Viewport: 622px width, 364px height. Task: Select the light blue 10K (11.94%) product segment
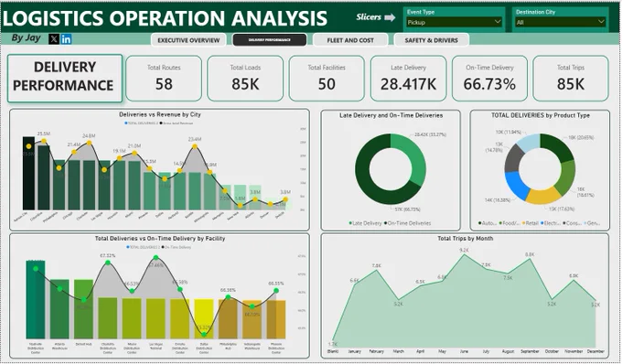coord(530,142)
